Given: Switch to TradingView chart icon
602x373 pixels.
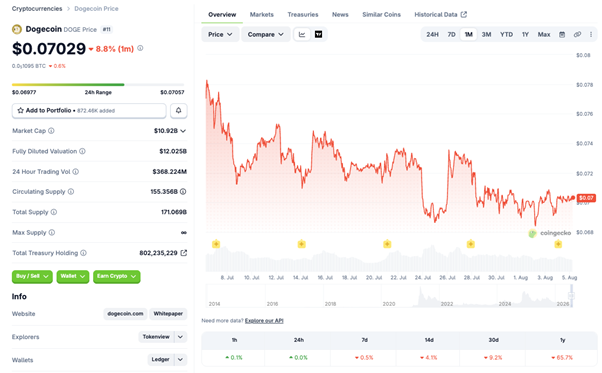Looking at the screenshot, I should click(318, 35).
